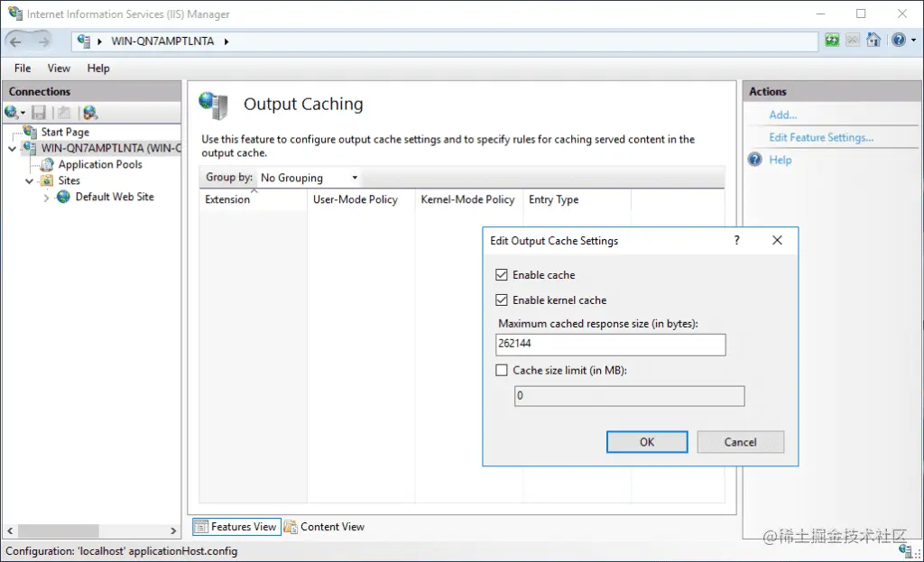Expand the Default Web Site node
This screenshot has height=562, width=924.
(46, 198)
